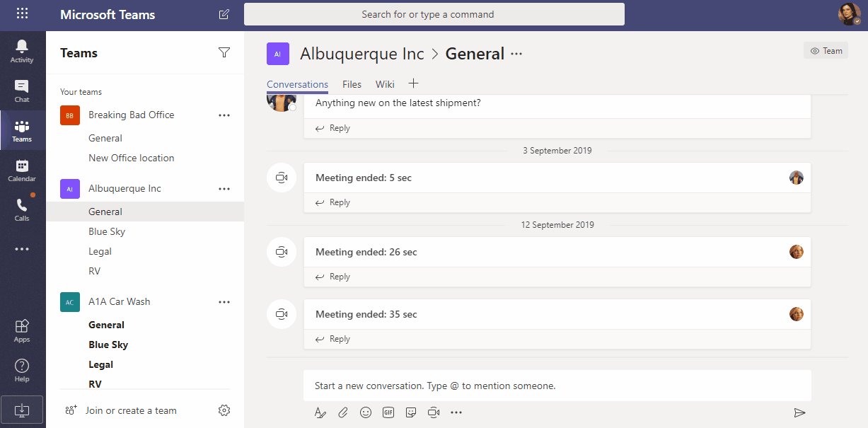Open profile picture menu

coord(849,14)
